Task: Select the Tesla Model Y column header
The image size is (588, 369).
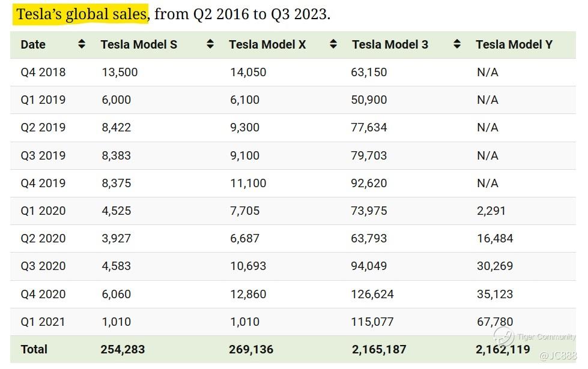Action: pos(514,44)
